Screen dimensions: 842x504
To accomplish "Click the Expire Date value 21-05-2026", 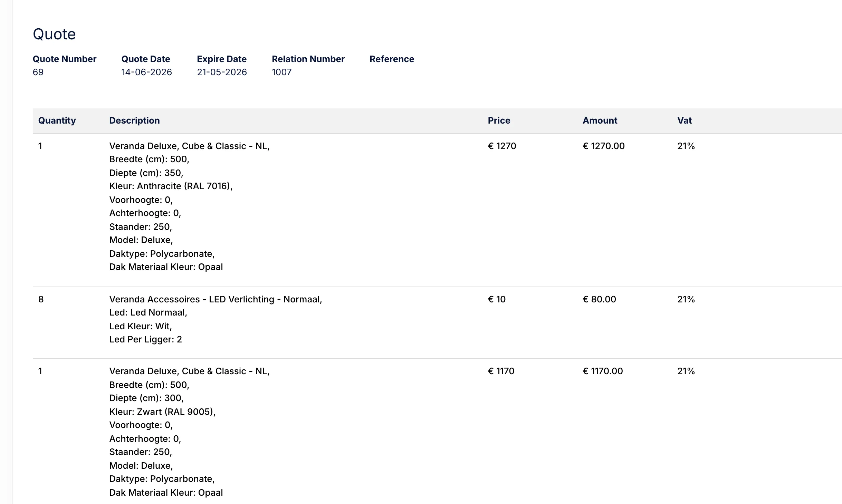I will tap(222, 72).
